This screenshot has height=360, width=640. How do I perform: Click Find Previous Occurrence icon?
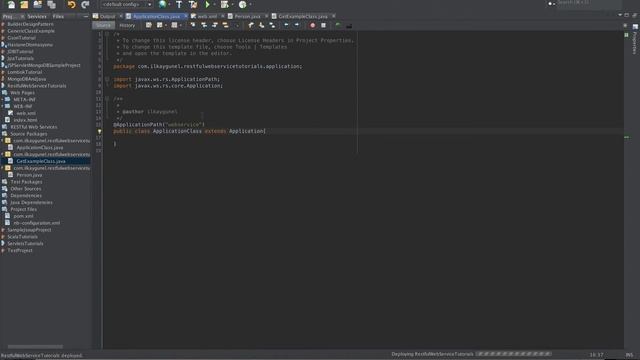(204, 25)
